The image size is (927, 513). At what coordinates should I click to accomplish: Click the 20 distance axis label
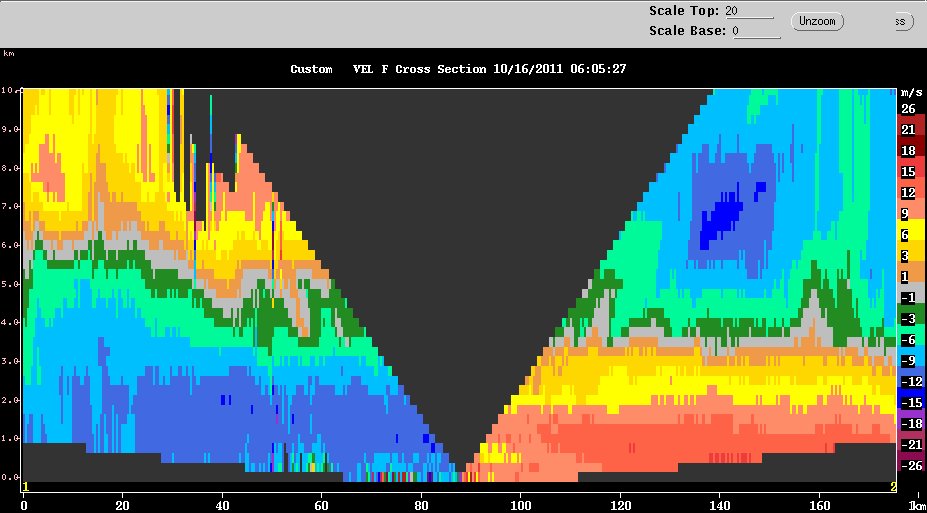(x=122, y=505)
